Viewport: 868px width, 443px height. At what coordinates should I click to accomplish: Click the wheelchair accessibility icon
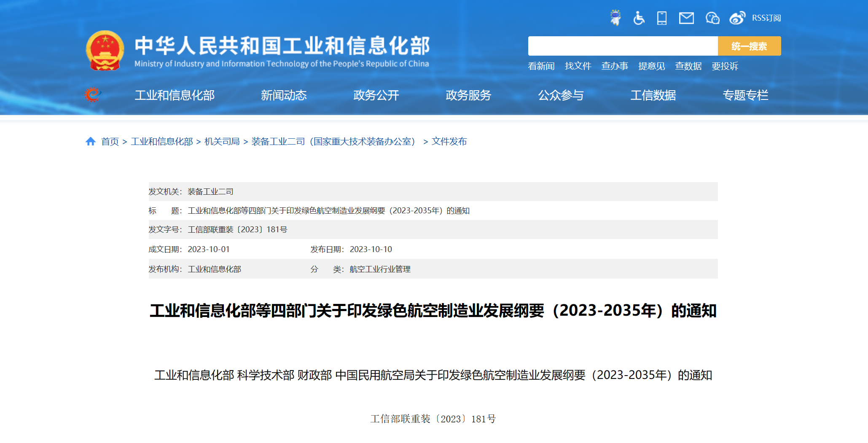pyautogui.click(x=639, y=18)
